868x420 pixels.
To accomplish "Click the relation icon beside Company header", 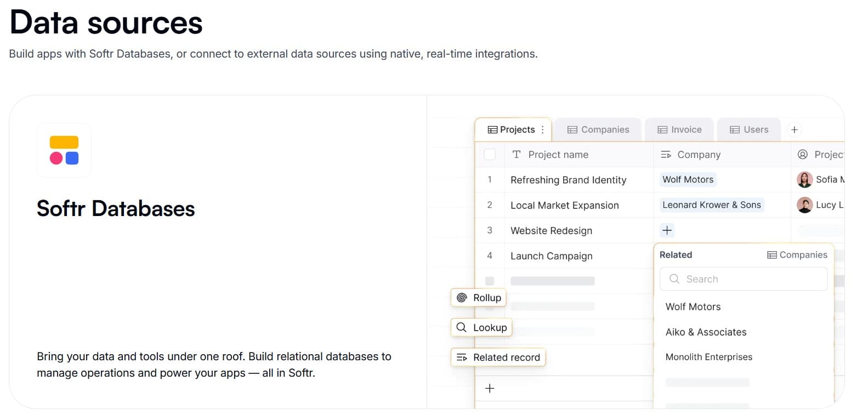I will pos(666,155).
